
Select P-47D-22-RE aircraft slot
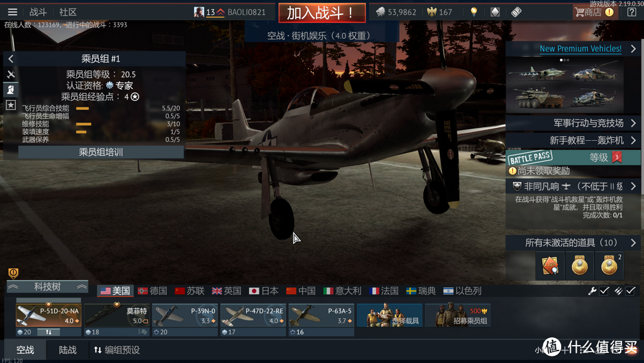pyautogui.click(x=253, y=315)
